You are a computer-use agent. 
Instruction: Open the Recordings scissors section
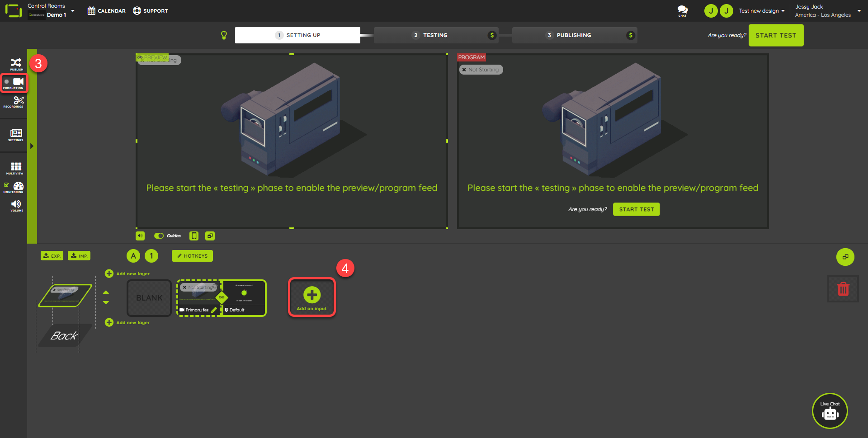(14, 102)
